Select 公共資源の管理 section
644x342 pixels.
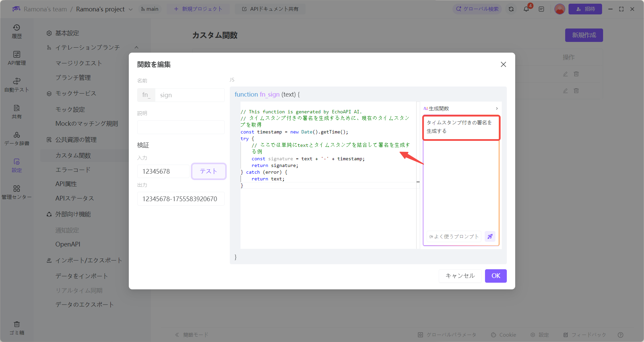click(x=76, y=140)
